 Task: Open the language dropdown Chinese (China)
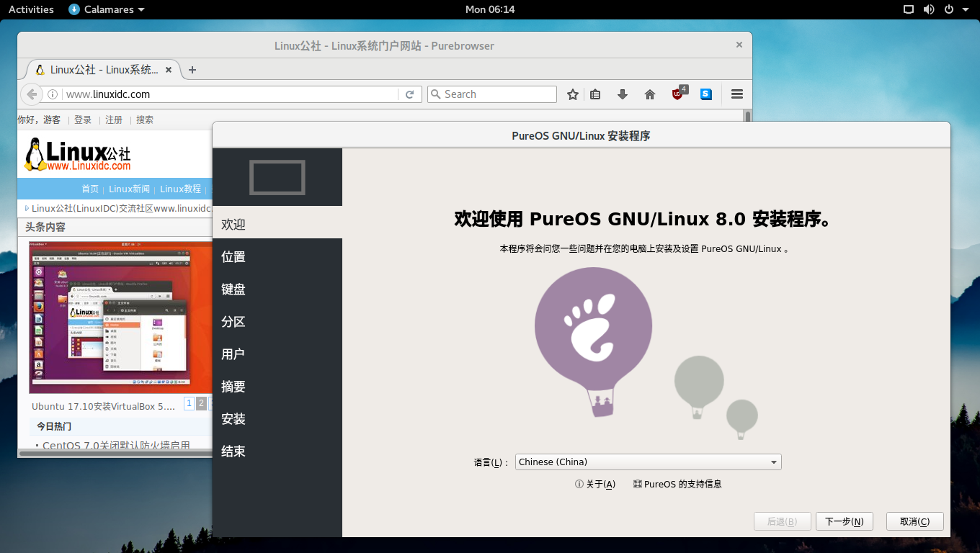[649, 462]
